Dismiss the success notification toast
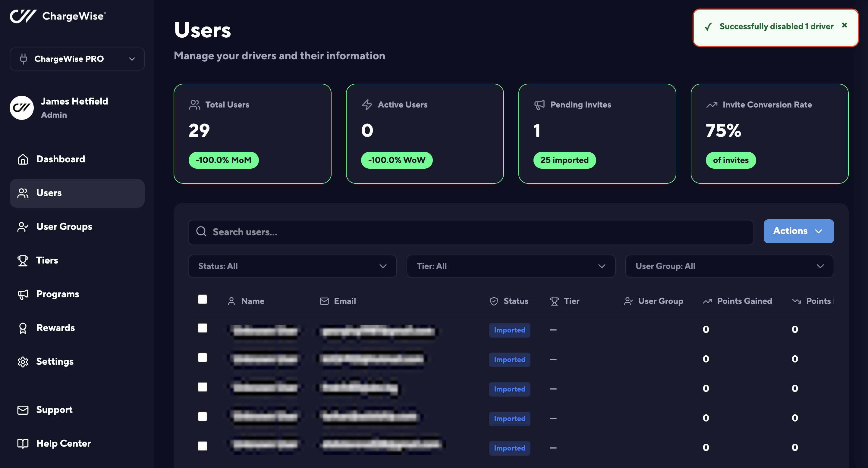The width and height of the screenshot is (868, 468). [844, 25]
